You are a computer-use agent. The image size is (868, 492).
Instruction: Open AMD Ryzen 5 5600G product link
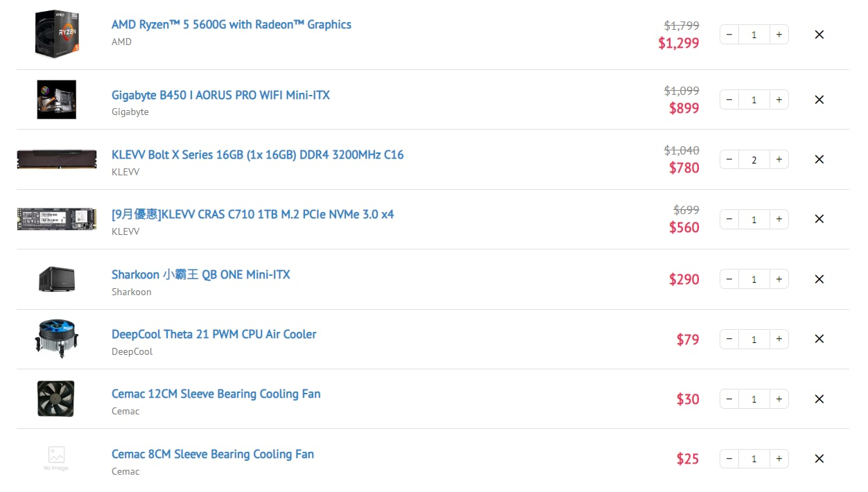(x=232, y=24)
